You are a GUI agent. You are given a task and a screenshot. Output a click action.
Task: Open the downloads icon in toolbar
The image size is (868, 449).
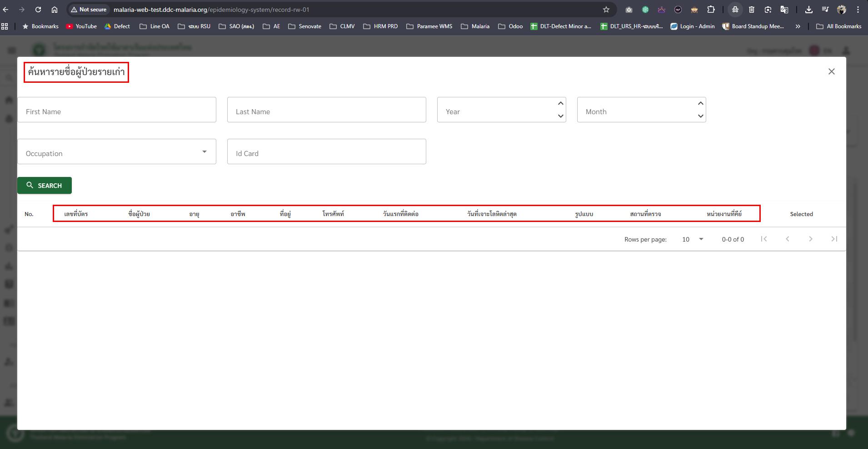pos(808,10)
